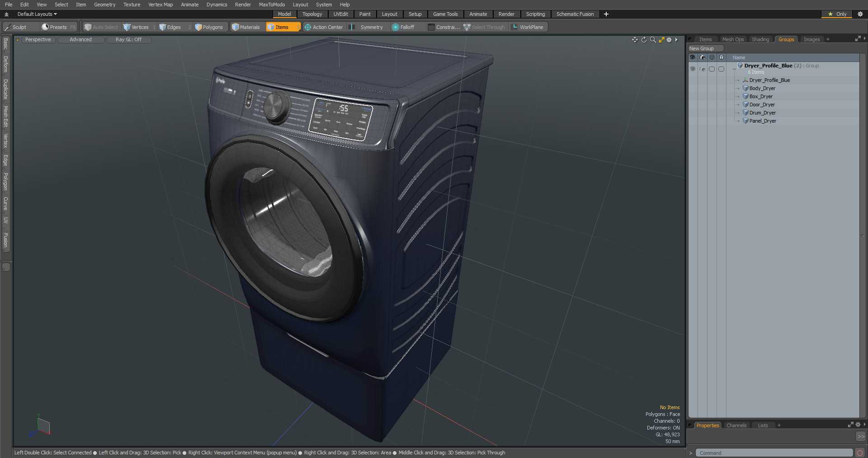868x458 pixels.
Task: Click the home arrows icon beside Default Layouts
Action: pos(6,14)
